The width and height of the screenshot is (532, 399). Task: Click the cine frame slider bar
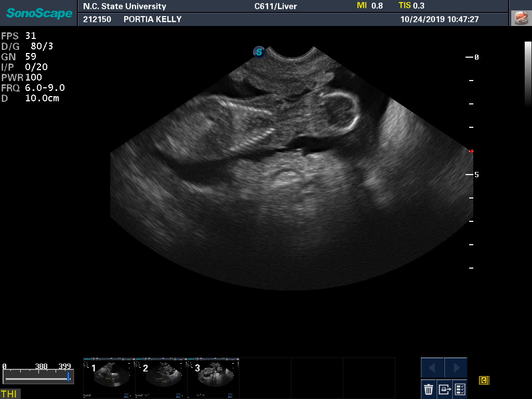pyautogui.click(x=36, y=376)
